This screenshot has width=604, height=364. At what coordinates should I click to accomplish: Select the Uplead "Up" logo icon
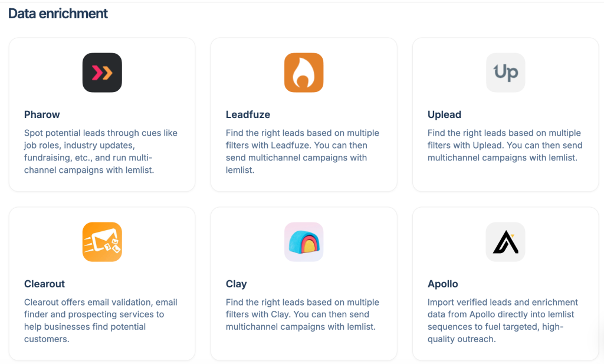[x=505, y=72]
